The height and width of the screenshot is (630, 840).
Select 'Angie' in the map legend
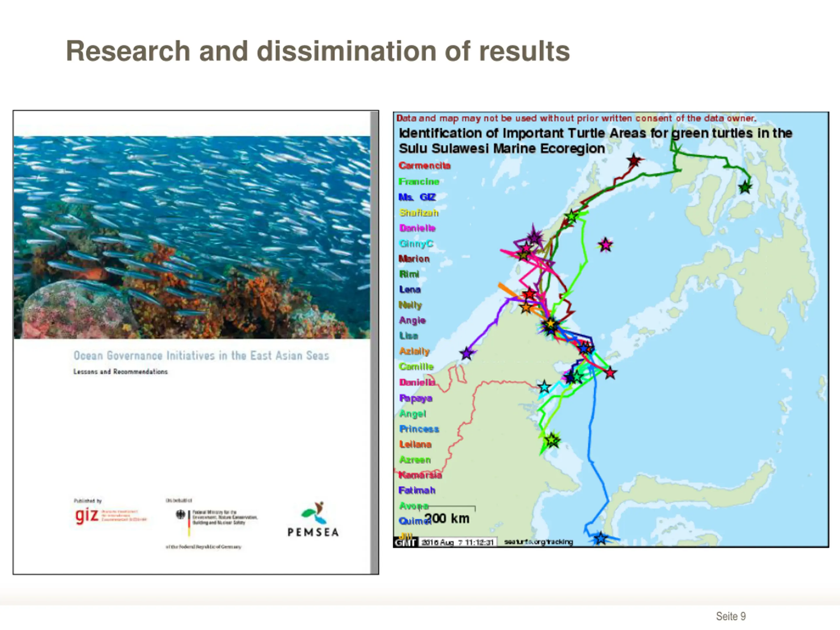click(412, 321)
